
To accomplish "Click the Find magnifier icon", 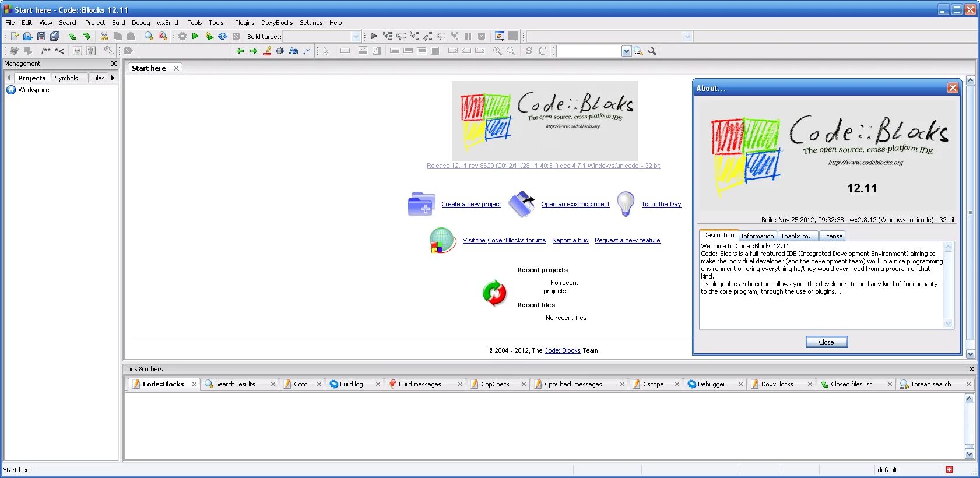I will click(x=149, y=36).
